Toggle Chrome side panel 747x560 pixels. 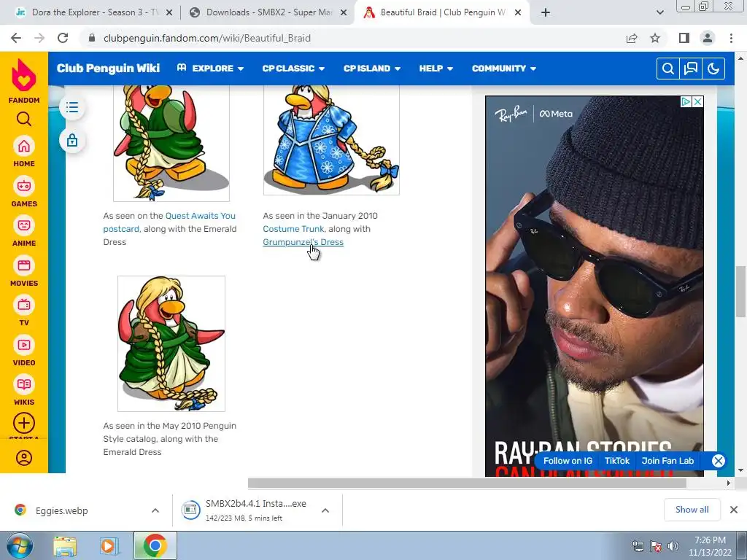click(684, 38)
